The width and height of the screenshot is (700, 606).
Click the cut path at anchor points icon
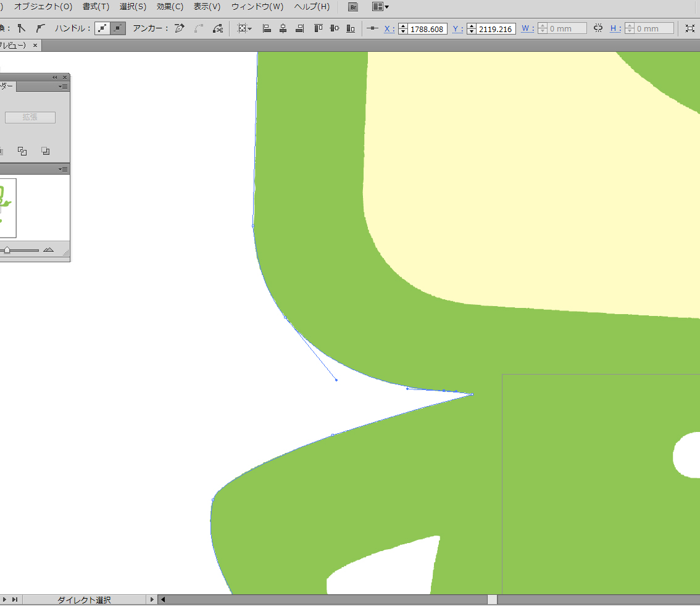pos(217,28)
